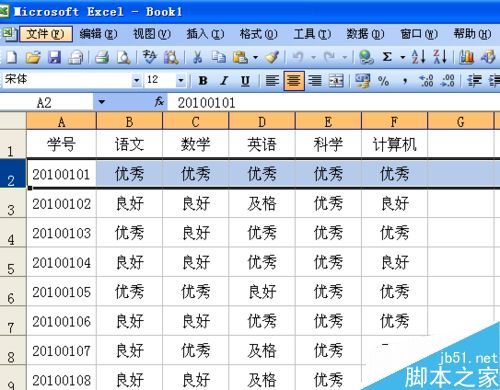Screen dimensions: 500x390
Task: Open the 编辑(E) menu
Action: 98,34
